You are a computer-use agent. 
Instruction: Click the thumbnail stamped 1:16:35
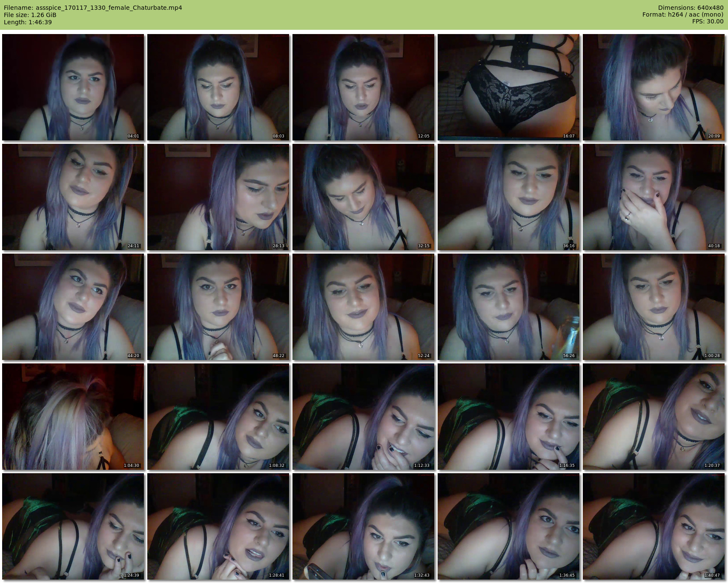click(x=509, y=417)
